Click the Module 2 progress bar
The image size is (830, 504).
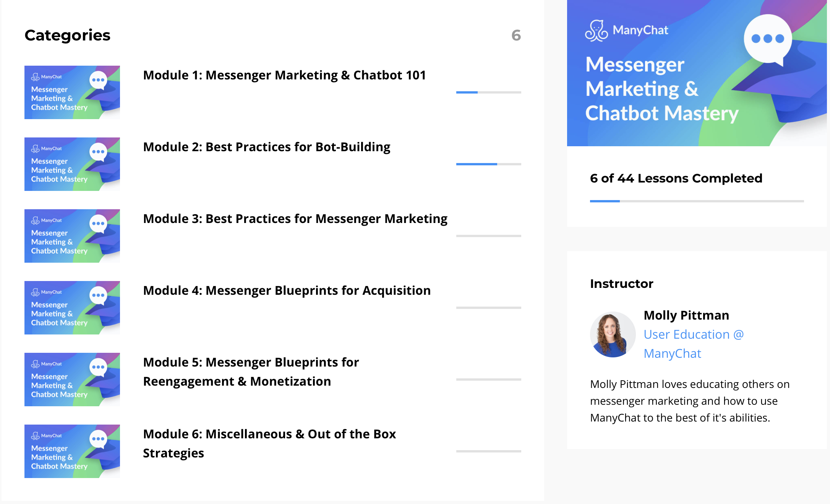point(489,164)
